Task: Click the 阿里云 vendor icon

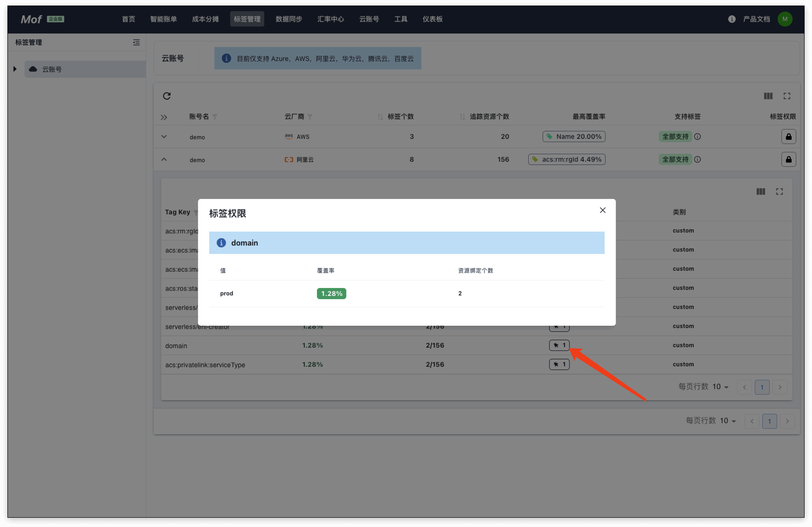Action: 289,160
